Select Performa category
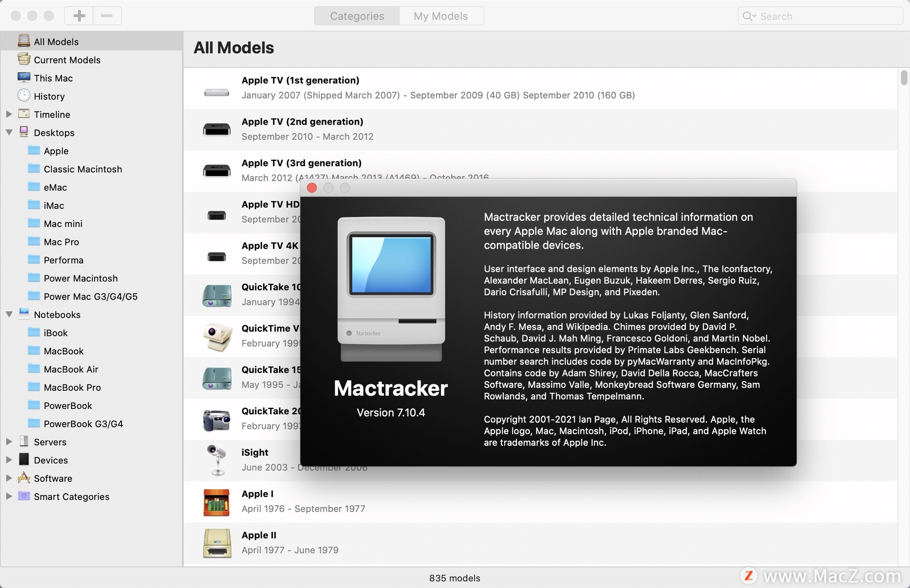The width and height of the screenshot is (910, 588). (x=64, y=260)
